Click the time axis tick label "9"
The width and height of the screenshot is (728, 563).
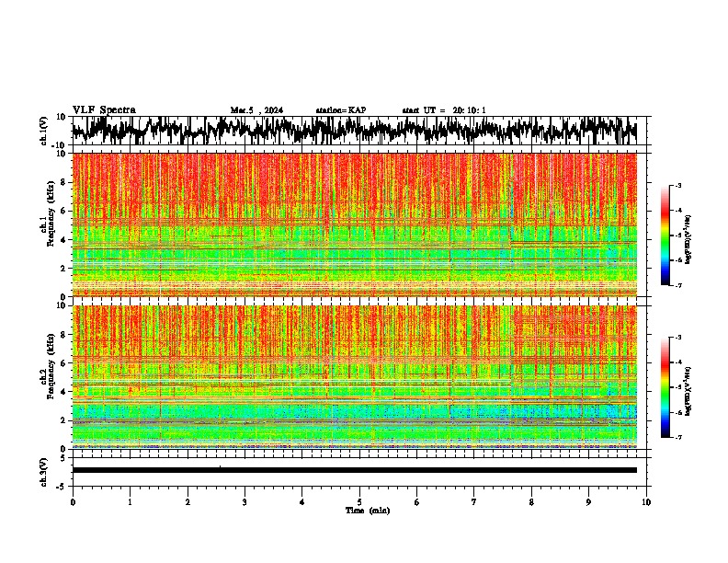588,502
